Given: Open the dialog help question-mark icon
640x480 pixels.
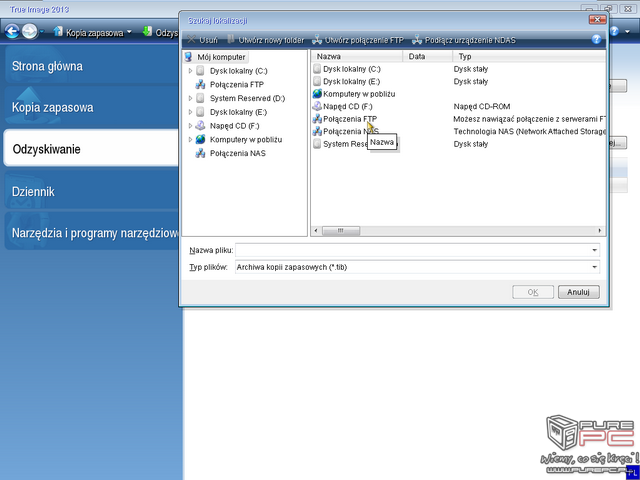Looking at the screenshot, I should pos(596,39).
